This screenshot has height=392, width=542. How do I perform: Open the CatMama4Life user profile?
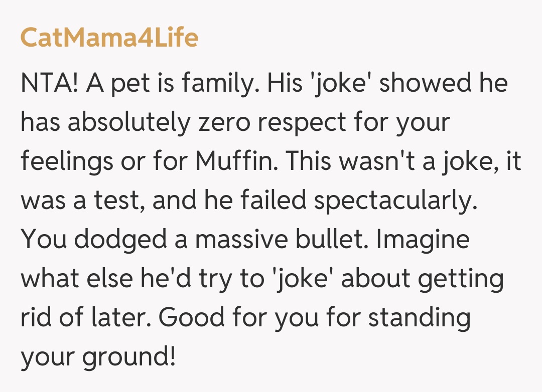tap(109, 38)
